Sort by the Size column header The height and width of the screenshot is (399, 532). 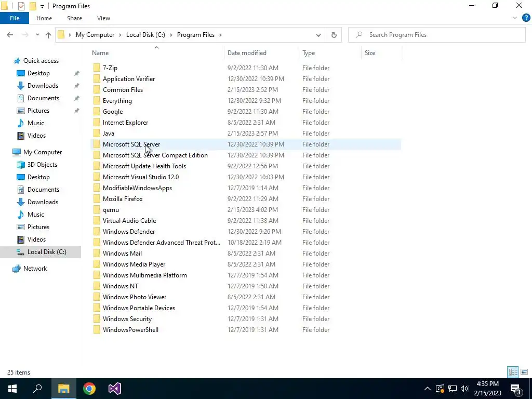pos(370,53)
